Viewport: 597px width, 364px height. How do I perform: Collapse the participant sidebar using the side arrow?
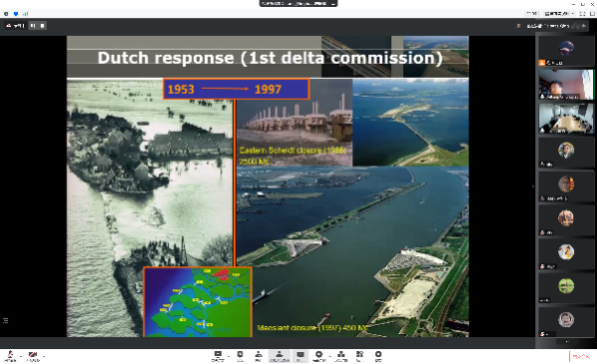533,186
